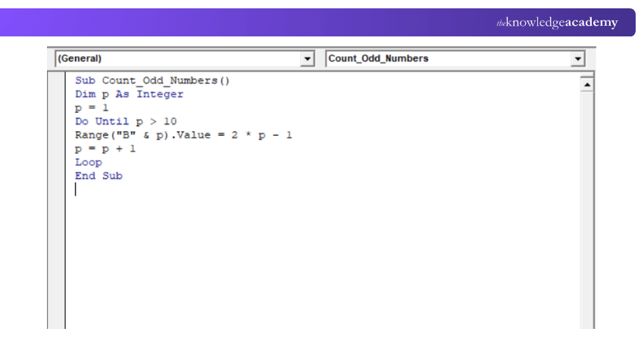This screenshot has width=644, height=341.
Task: Open the (General) object dropdown arrow
Action: pyautogui.click(x=307, y=59)
